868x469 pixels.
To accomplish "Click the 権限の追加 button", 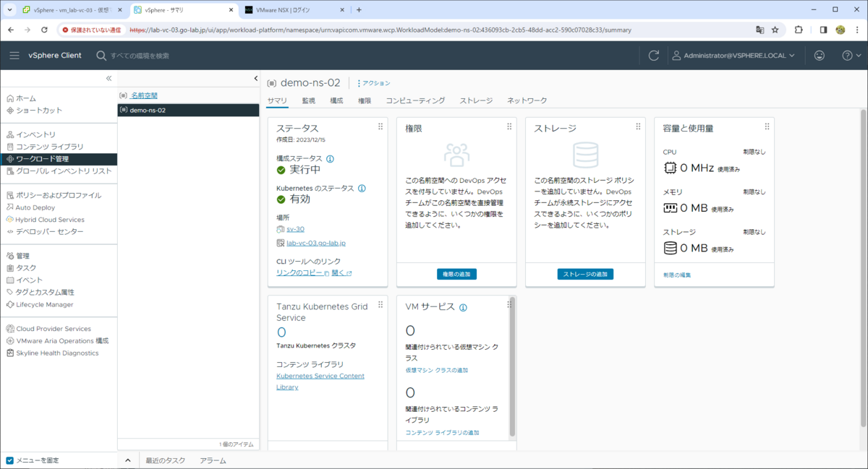I will click(456, 274).
